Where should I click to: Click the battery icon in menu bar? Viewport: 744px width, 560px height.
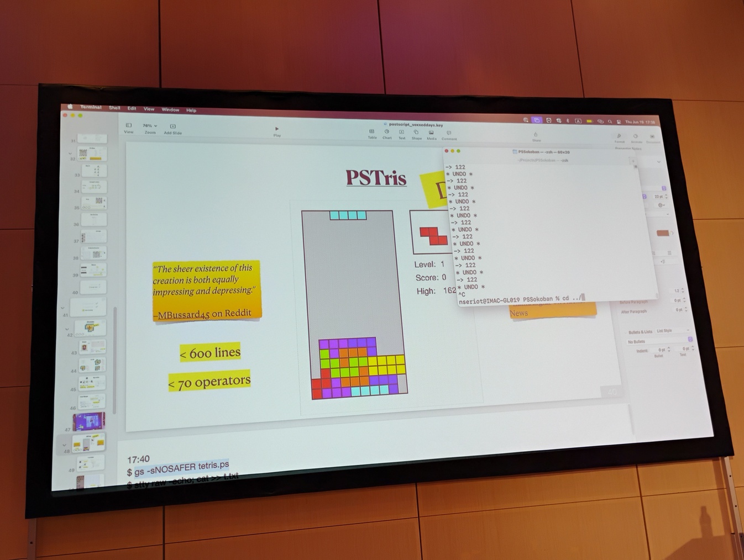click(x=590, y=121)
